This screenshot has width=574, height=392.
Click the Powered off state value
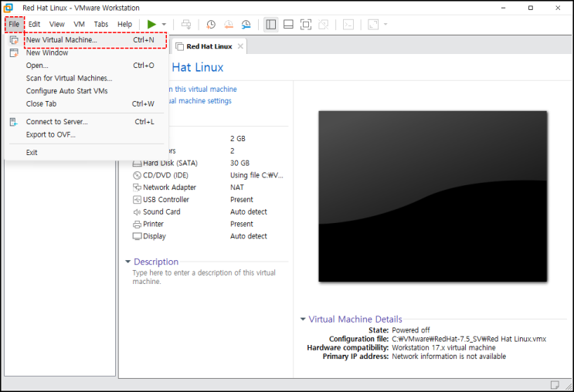411,329
